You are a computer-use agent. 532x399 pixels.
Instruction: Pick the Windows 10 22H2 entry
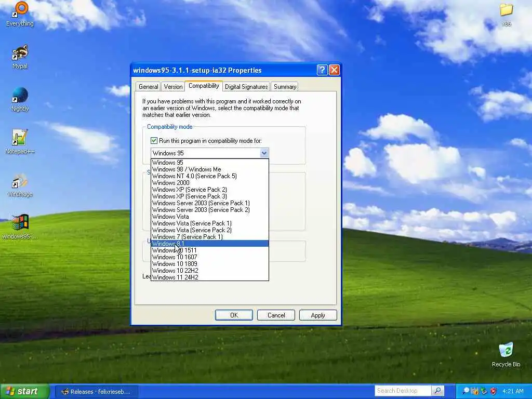(210, 271)
